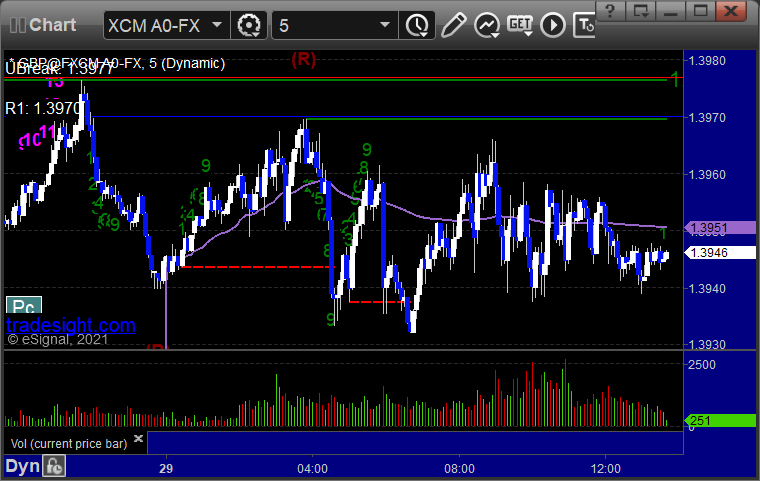Toggle the lock icon beside Dyn
Image resolution: width=760 pixels, height=481 pixels.
pos(54,466)
